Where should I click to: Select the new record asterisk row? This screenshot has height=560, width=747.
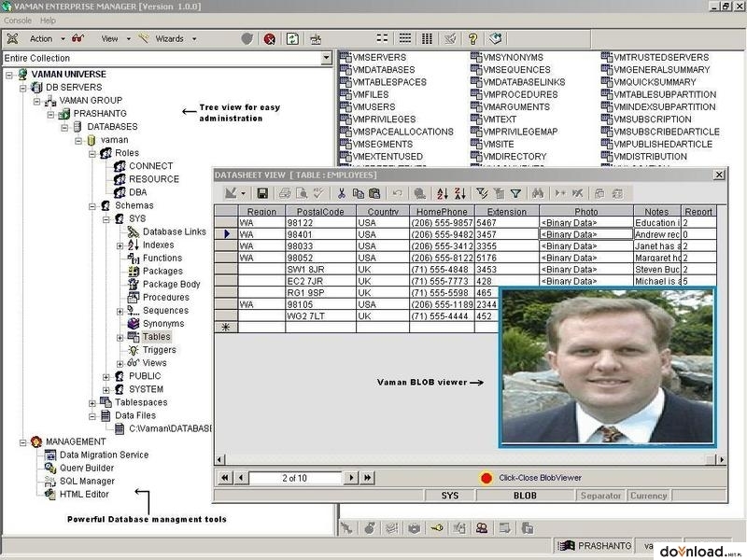pyautogui.click(x=226, y=328)
